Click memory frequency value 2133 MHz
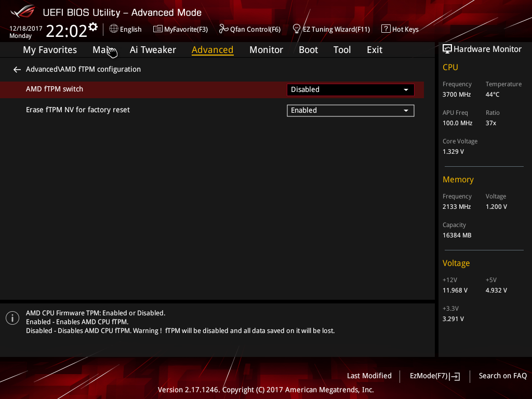 pos(456,206)
